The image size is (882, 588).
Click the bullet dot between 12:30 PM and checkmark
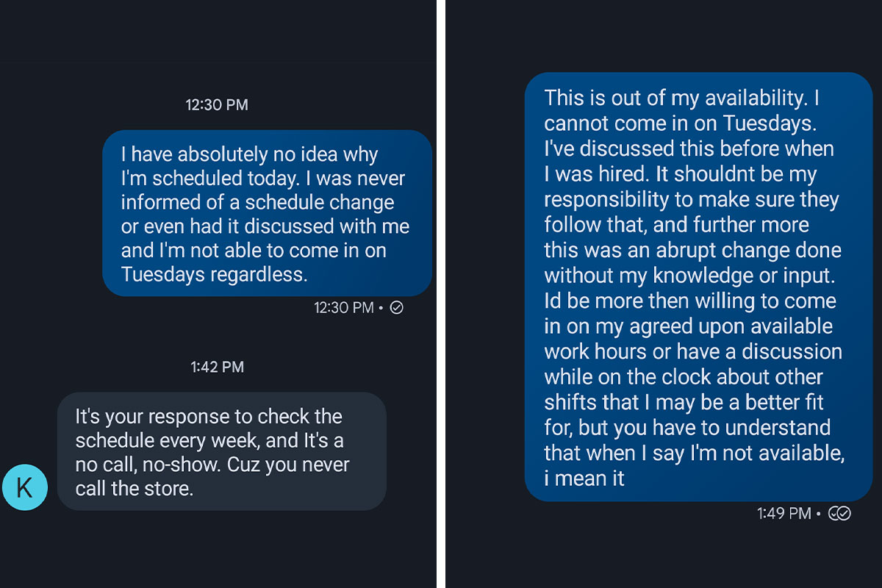coord(379,308)
